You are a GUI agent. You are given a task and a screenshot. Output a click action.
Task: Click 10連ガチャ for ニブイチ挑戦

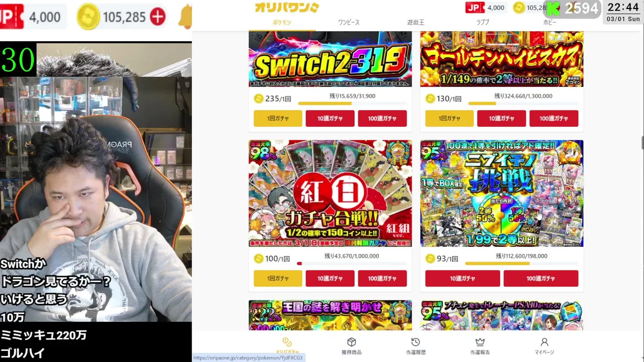[462, 279]
